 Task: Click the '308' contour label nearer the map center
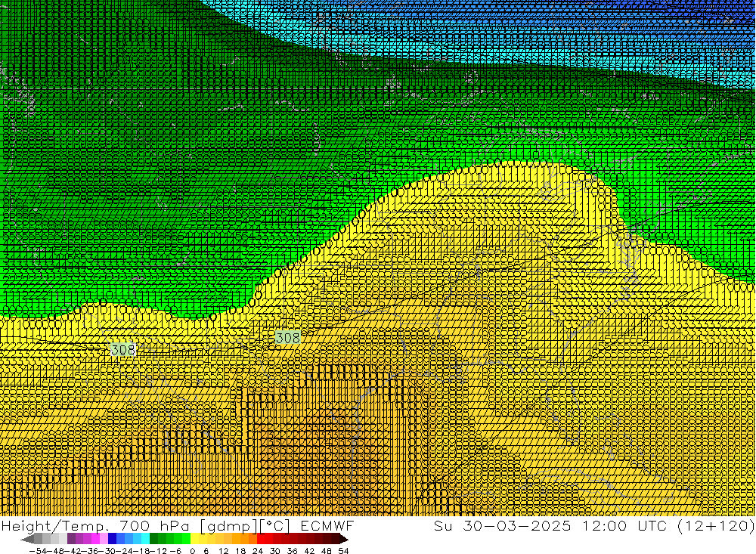[x=288, y=338]
